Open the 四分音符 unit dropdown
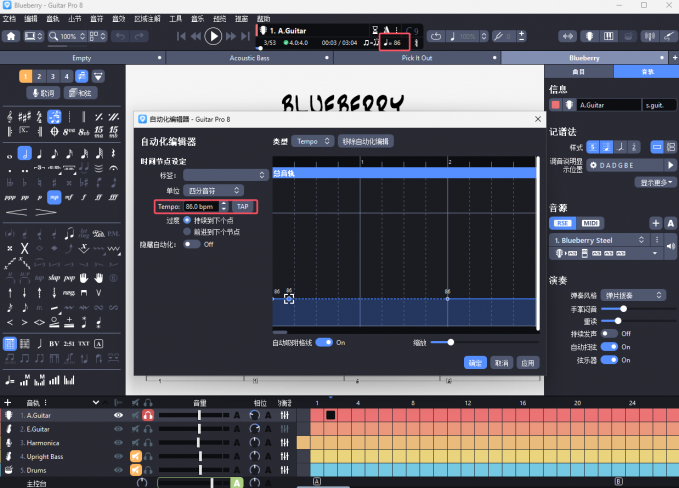The height and width of the screenshot is (488, 679). [214, 190]
